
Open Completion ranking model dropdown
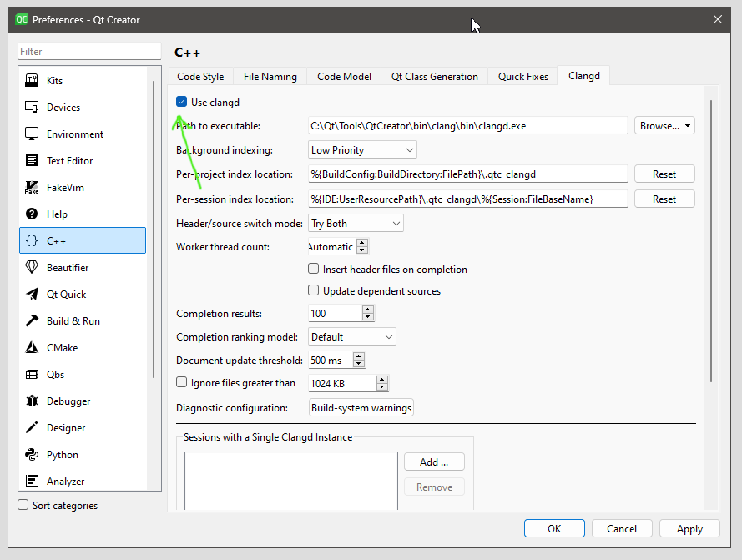352,337
